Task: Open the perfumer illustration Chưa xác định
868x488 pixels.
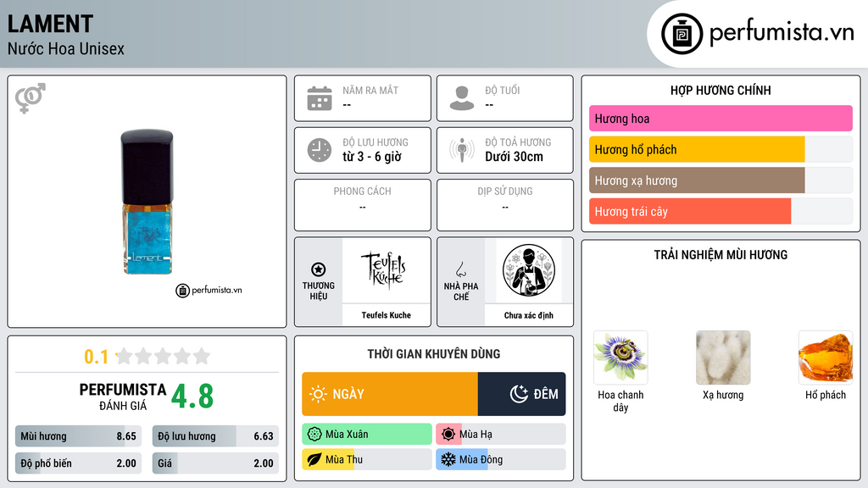Action: tap(529, 270)
